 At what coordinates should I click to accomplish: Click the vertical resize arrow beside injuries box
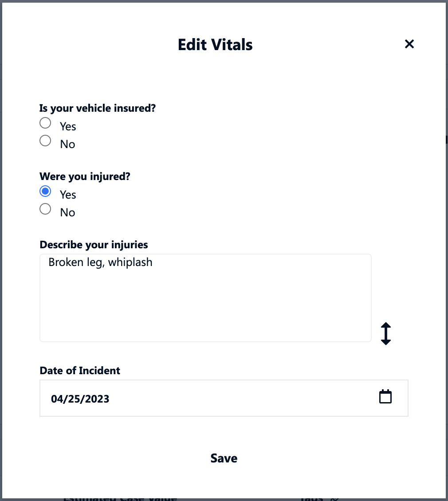(385, 333)
